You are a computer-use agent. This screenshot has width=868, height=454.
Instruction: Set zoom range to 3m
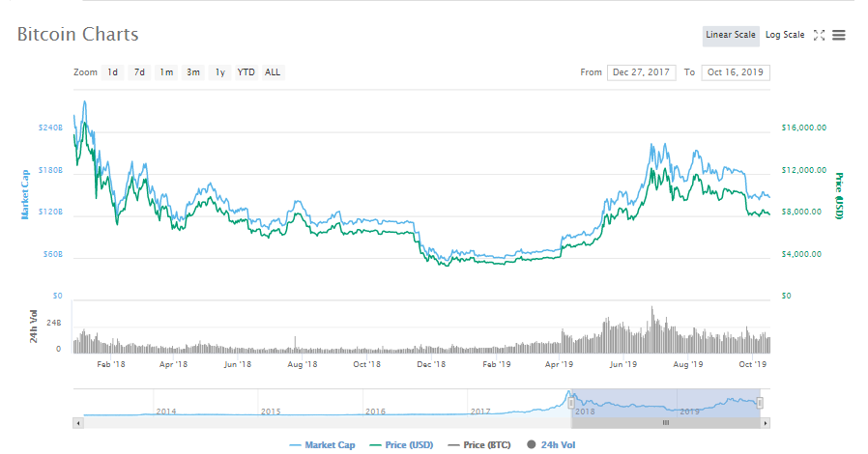point(193,72)
